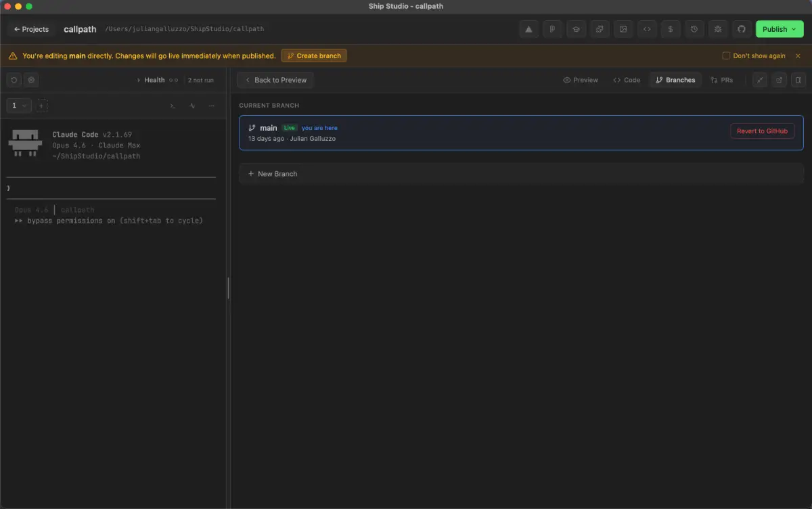This screenshot has height=509, width=812.
Task: Click the expand arrows icon near PRs
Action: coord(761,80)
